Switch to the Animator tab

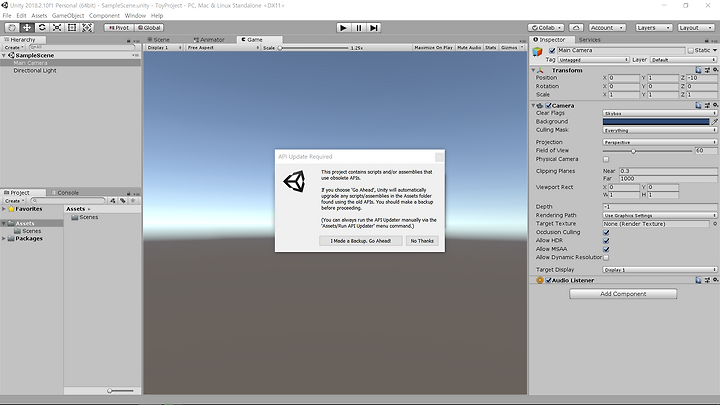(209, 40)
